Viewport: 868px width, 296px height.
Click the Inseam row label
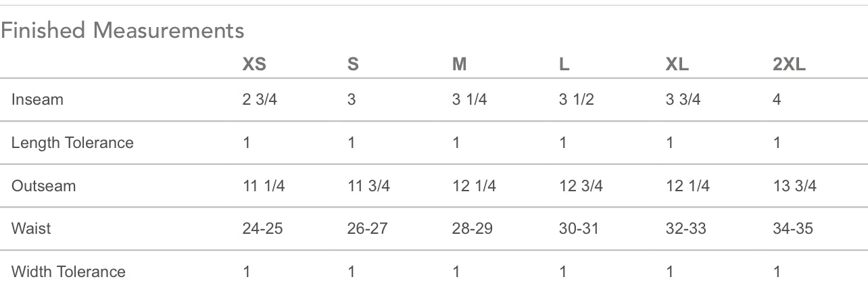[x=37, y=99]
